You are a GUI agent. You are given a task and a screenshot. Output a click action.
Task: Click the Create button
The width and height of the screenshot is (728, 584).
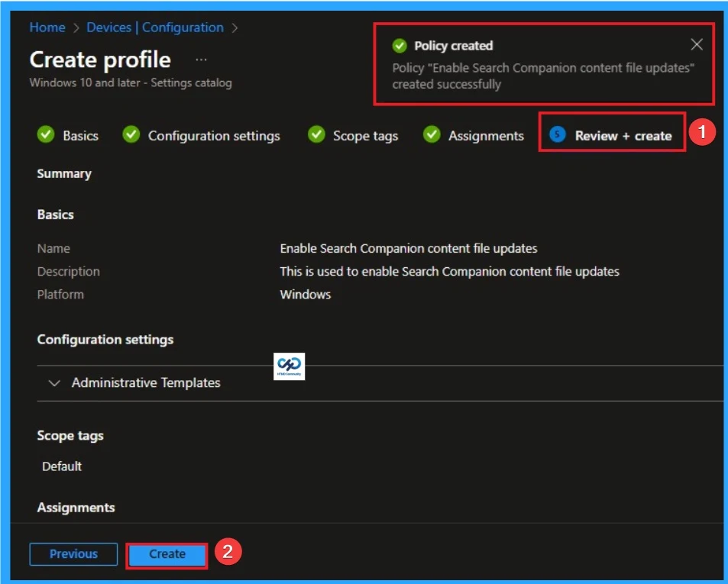pyautogui.click(x=167, y=554)
